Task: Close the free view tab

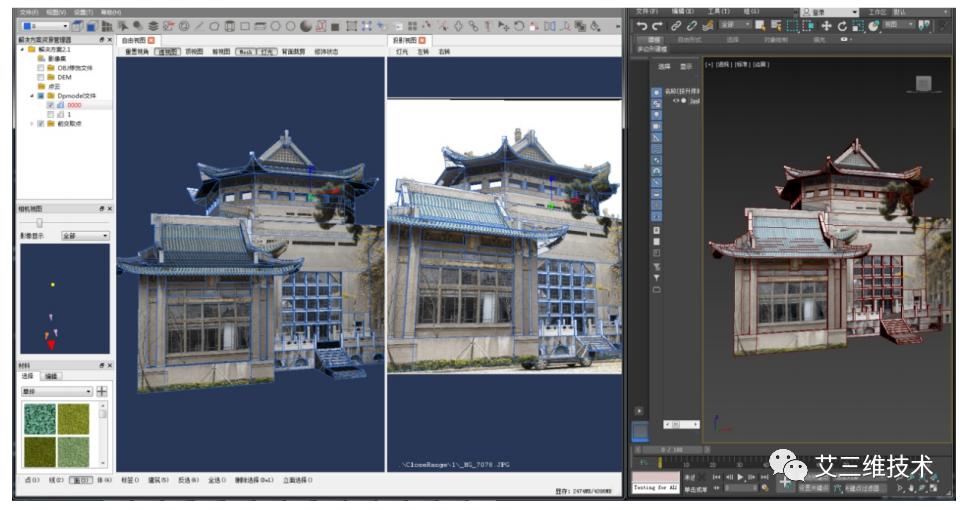Action: (152, 40)
